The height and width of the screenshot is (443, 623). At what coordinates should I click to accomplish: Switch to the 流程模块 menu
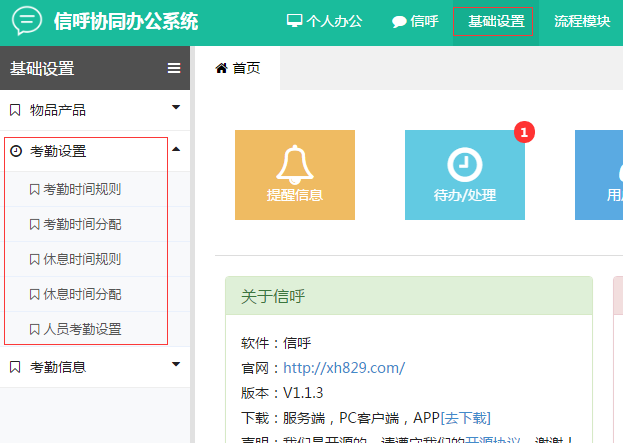pyautogui.click(x=582, y=21)
